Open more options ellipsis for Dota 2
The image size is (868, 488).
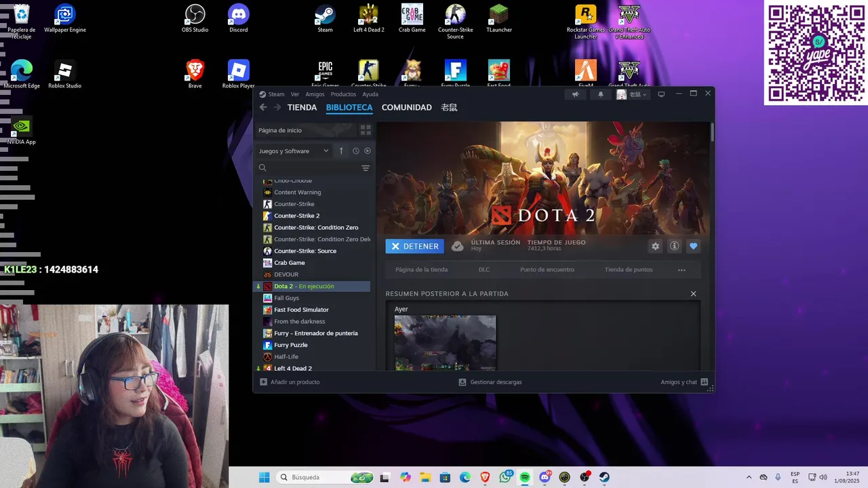[x=682, y=270]
